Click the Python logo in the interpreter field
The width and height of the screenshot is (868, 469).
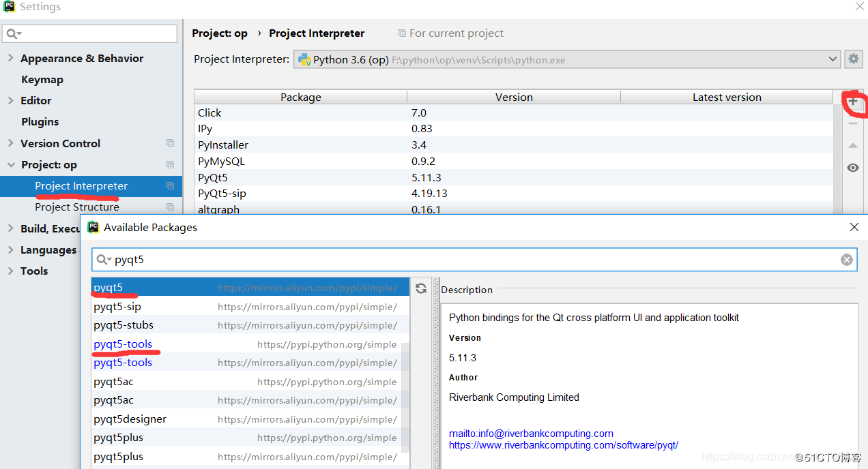coord(304,59)
